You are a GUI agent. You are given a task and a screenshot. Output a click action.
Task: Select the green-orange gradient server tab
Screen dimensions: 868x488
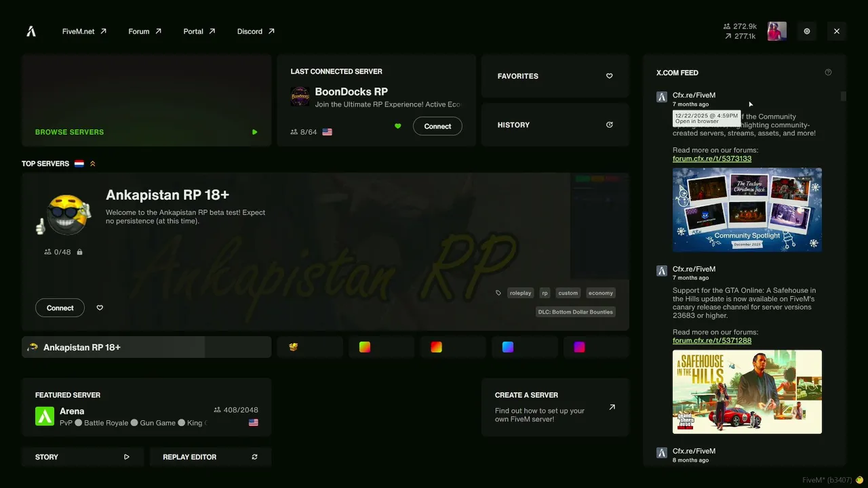click(x=381, y=347)
